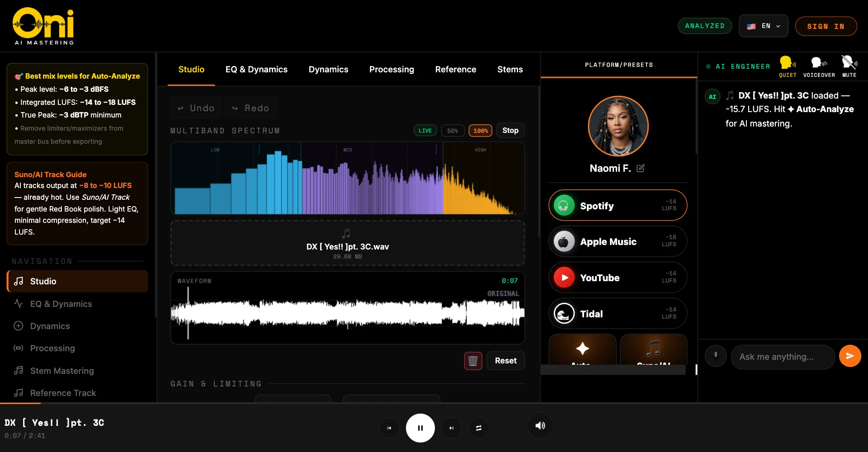
Task: Open Stem Mastering in the navigation sidebar
Action: tap(77, 371)
